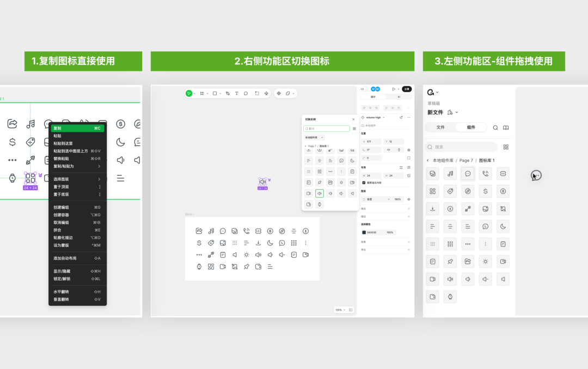
Task: Go back using arrow before 本地组件库
Action: pyautogui.click(x=427, y=160)
